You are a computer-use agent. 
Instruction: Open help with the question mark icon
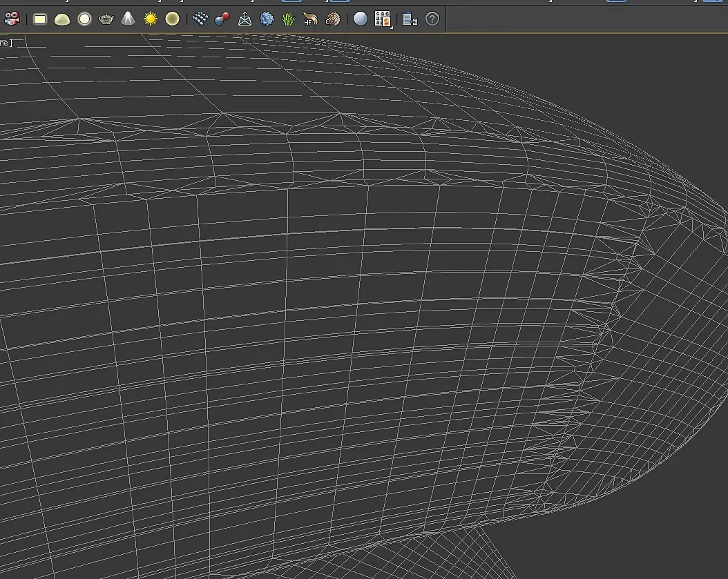(432, 19)
